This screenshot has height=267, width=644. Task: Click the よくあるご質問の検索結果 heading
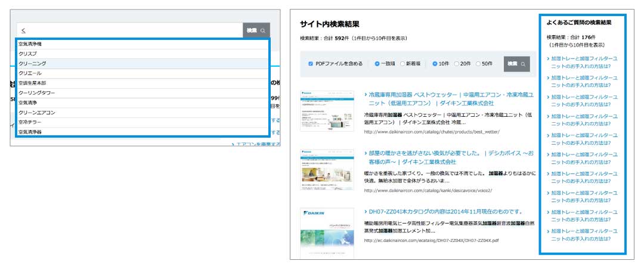(x=579, y=23)
